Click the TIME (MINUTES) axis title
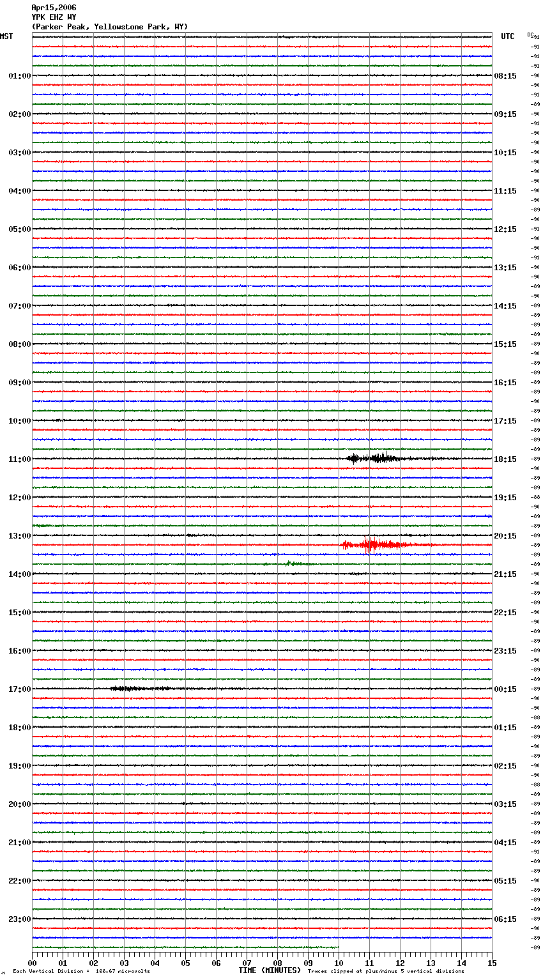The height and width of the screenshot is (980, 543). 270,970
